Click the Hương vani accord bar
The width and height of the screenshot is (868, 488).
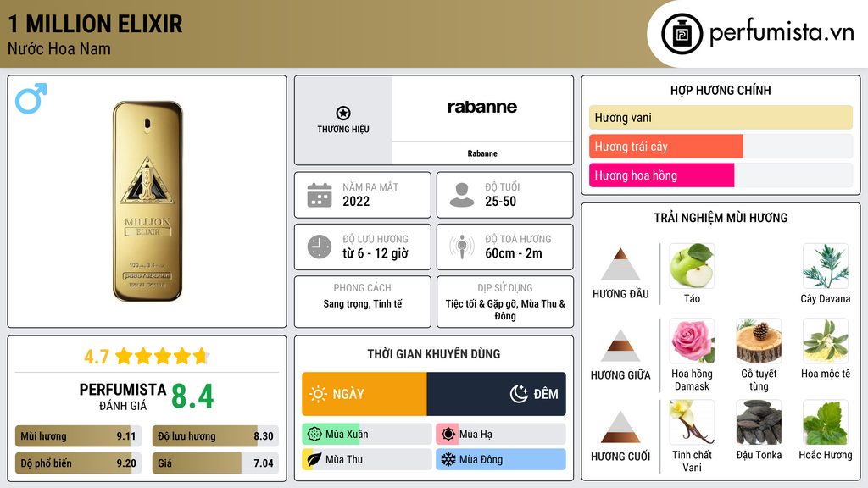[x=721, y=118]
